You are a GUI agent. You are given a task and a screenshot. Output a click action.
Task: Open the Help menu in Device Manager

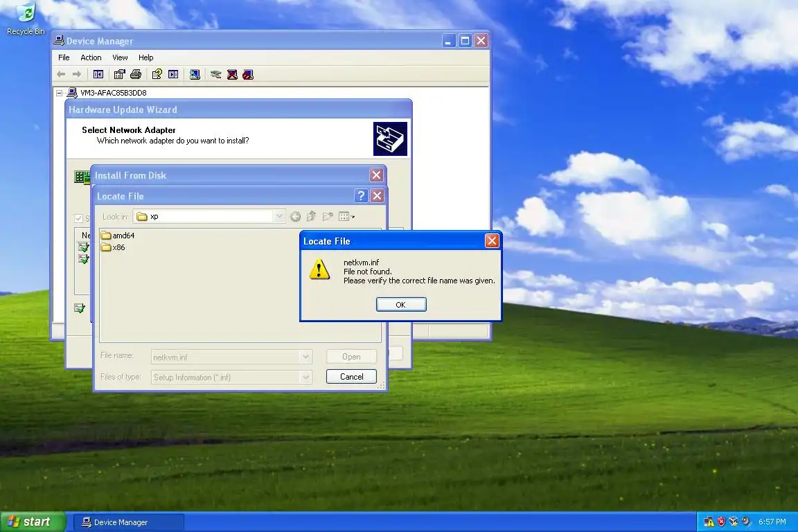pyautogui.click(x=145, y=57)
